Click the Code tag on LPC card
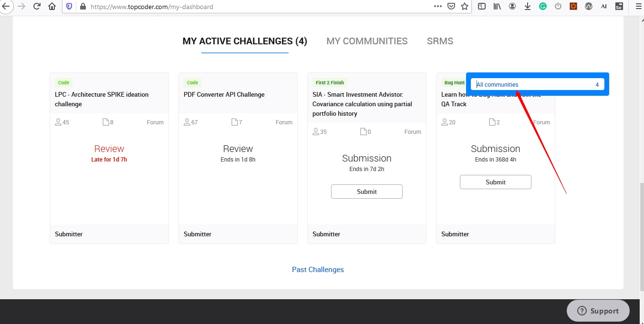Viewport: 644px width, 324px height. [x=63, y=82]
